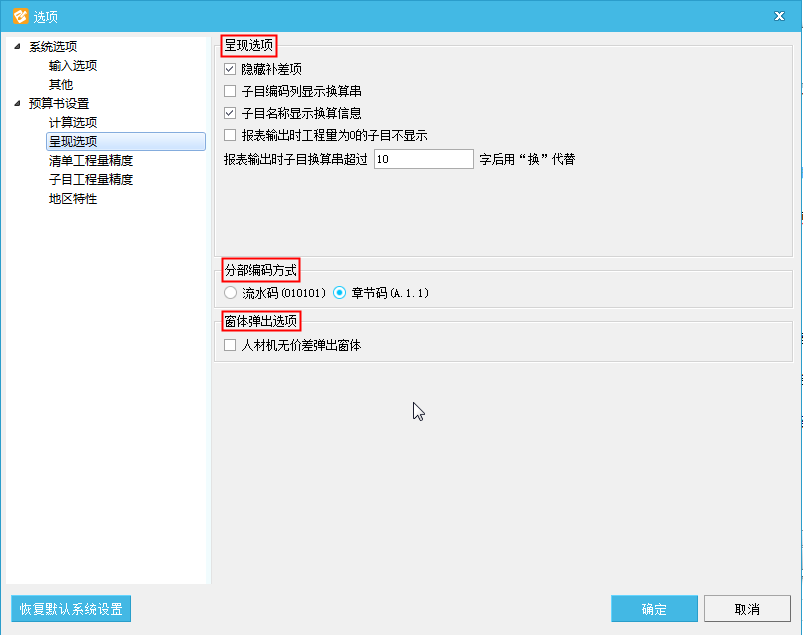Enable 子目编码列显示换算串 checkbox
The image size is (803, 635).
tap(230, 92)
